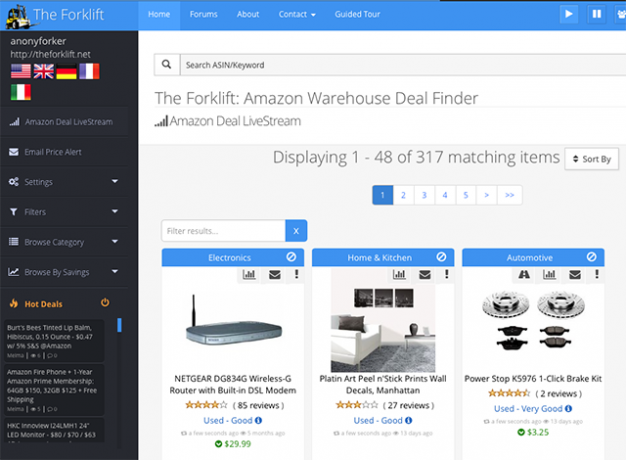Viewport: 626px width, 460px height.
Task: Expand Browse Category menu
Action: (x=64, y=242)
